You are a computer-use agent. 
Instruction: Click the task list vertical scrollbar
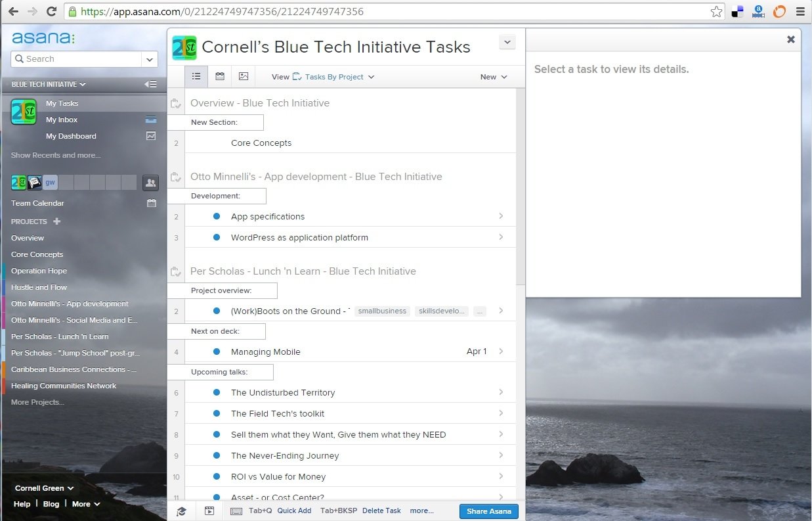point(521,186)
